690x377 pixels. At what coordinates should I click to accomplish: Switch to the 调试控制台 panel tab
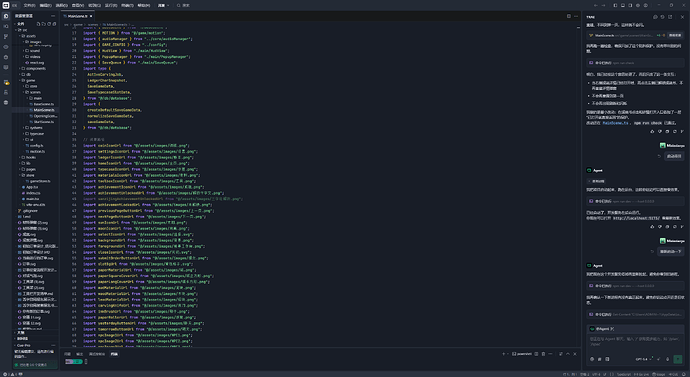(97, 354)
